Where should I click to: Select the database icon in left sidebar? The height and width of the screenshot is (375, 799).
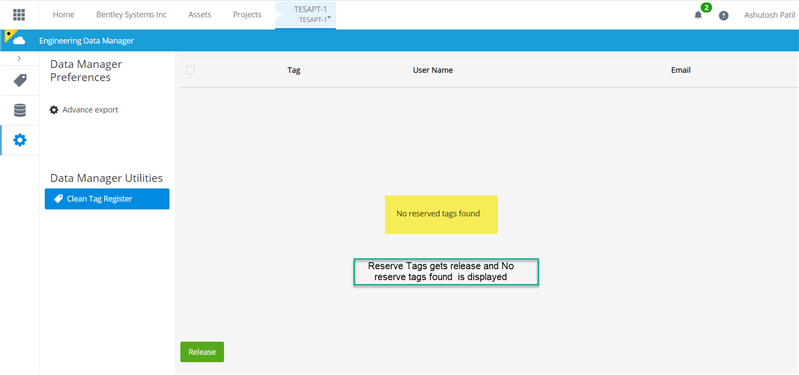coord(20,110)
